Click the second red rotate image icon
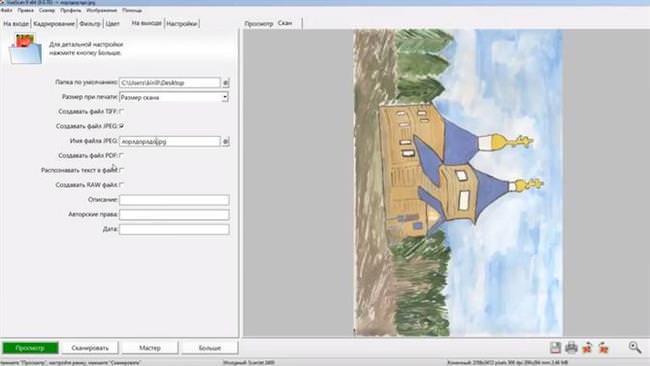The image size is (650, 366). pyautogui.click(x=604, y=348)
